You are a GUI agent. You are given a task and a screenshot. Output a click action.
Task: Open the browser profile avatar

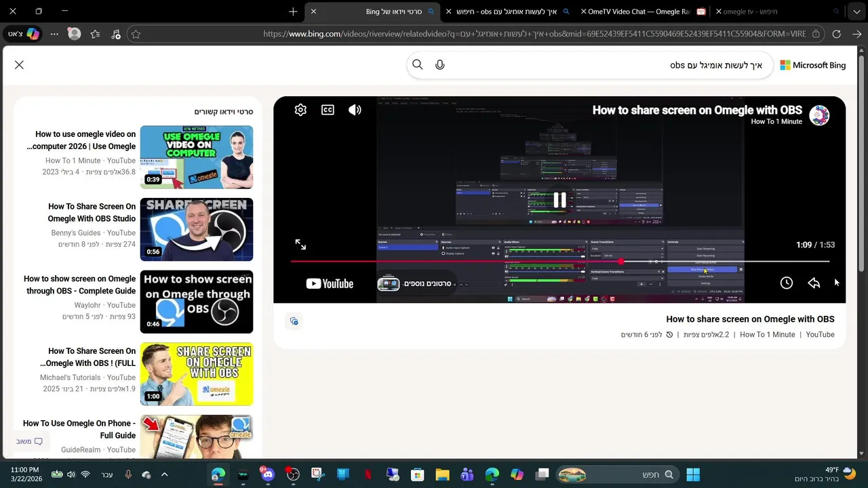74,34
